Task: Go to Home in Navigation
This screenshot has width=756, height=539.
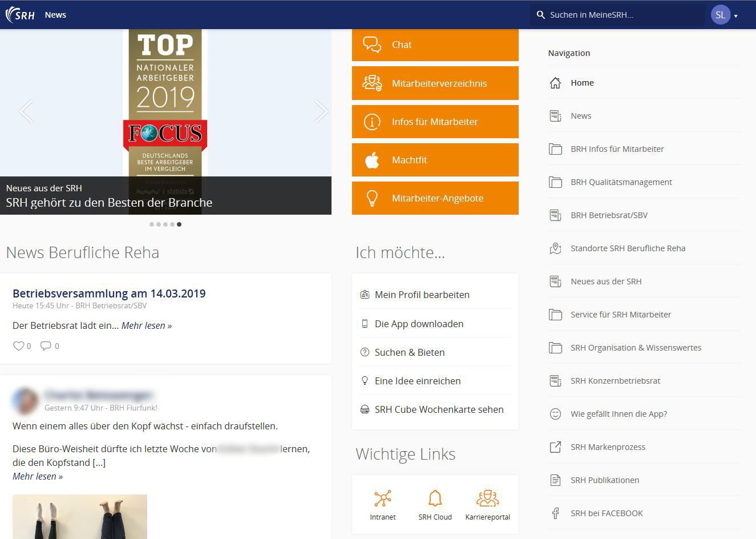Action: 644,83
